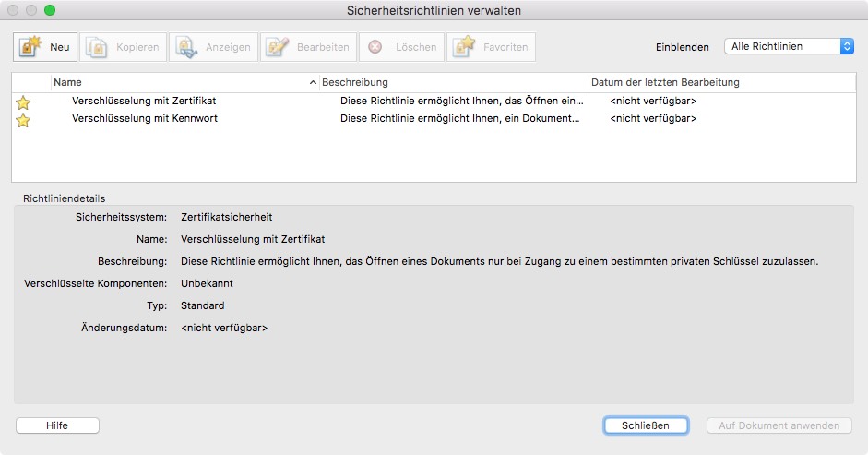Viewport: 868px width, 455px height.
Task: Open the Alle Richtlinien dropdown
Action: pos(789,46)
